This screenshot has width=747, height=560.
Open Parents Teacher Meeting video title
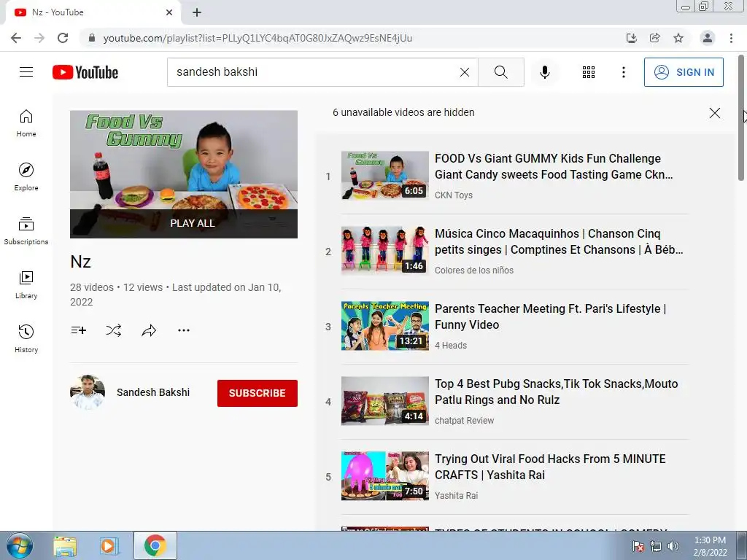point(550,316)
